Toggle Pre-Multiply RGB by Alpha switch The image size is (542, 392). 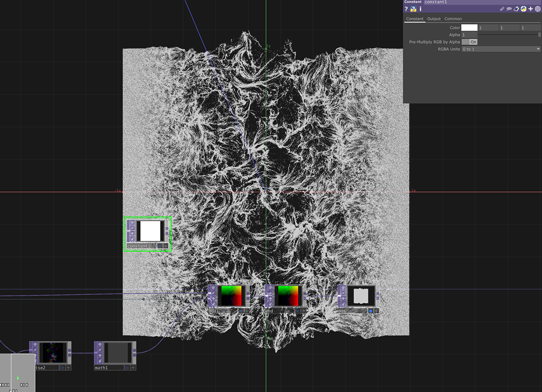(x=470, y=42)
